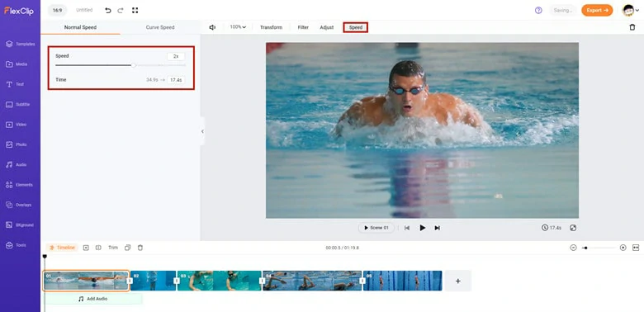Open the Subtitle sidebar panel

(17, 104)
